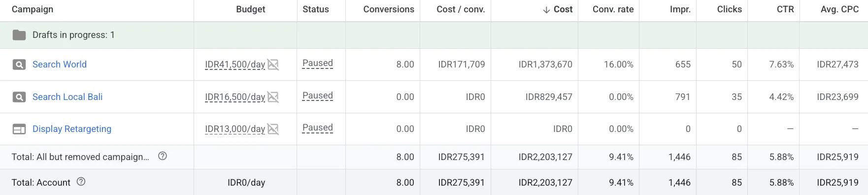Viewport: 868px width, 195px height.
Task: Click the 4.42% CTR cell
Action: tap(782, 97)
